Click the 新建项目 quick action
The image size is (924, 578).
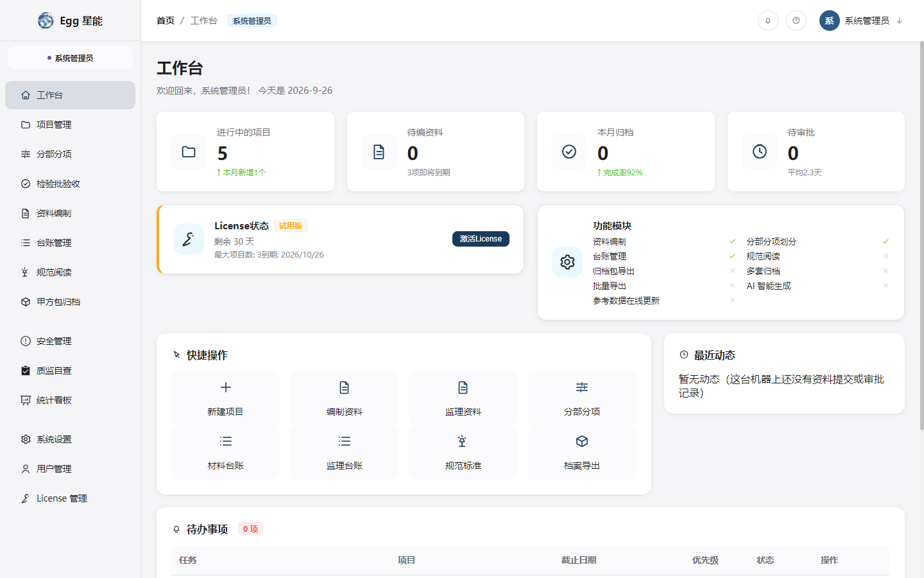(x=225, y=398)
